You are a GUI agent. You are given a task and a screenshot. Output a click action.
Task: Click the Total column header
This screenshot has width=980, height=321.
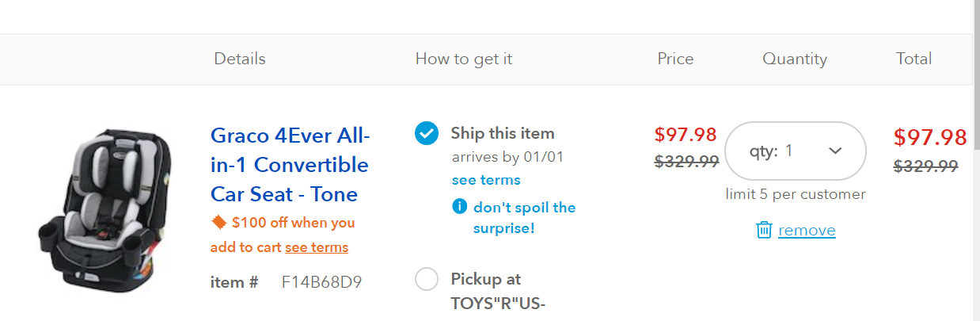click(x=914, y=59)
